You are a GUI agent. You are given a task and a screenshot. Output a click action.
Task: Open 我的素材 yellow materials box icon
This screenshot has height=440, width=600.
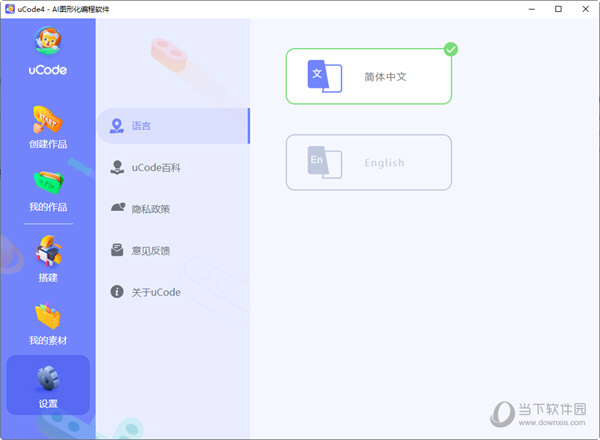pos(48,316)
